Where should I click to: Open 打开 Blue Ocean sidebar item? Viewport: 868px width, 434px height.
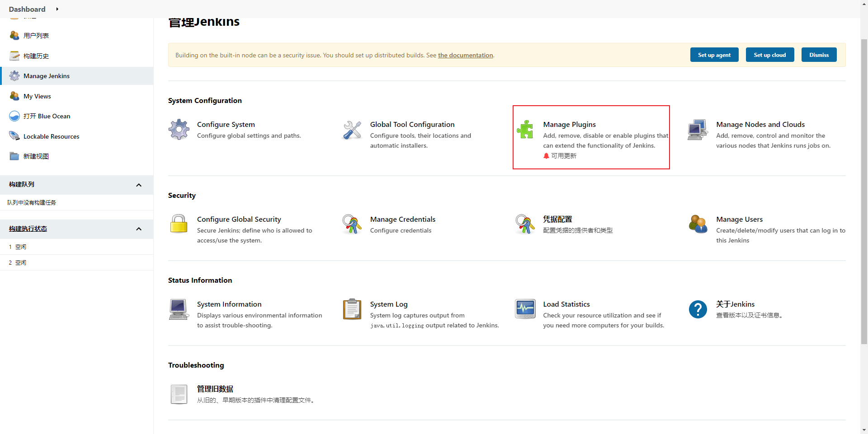coord(47,116)
